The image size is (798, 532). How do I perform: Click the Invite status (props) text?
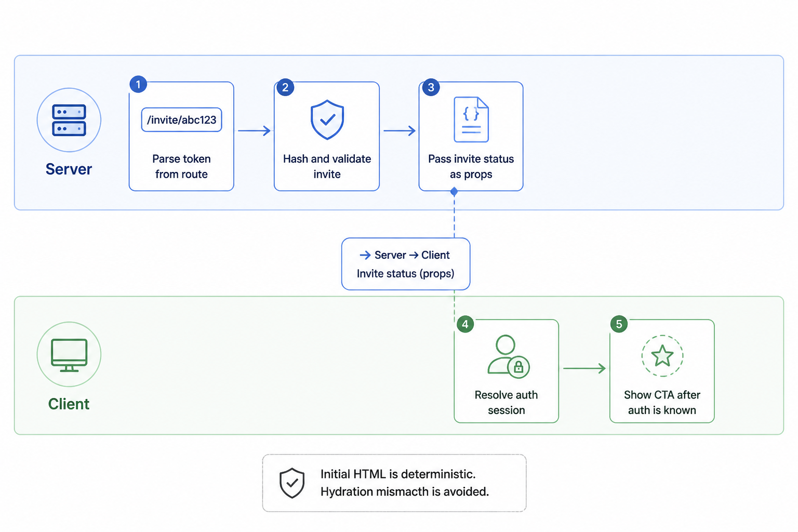click(x=406, y=273)
